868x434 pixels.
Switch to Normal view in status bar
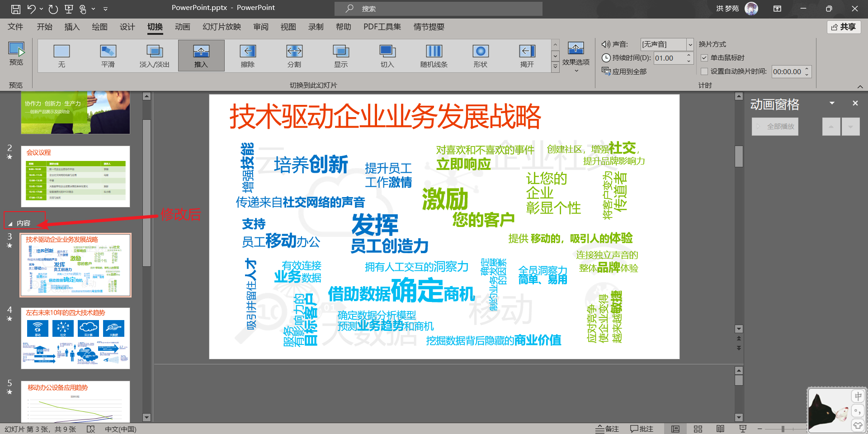point(675,429)
